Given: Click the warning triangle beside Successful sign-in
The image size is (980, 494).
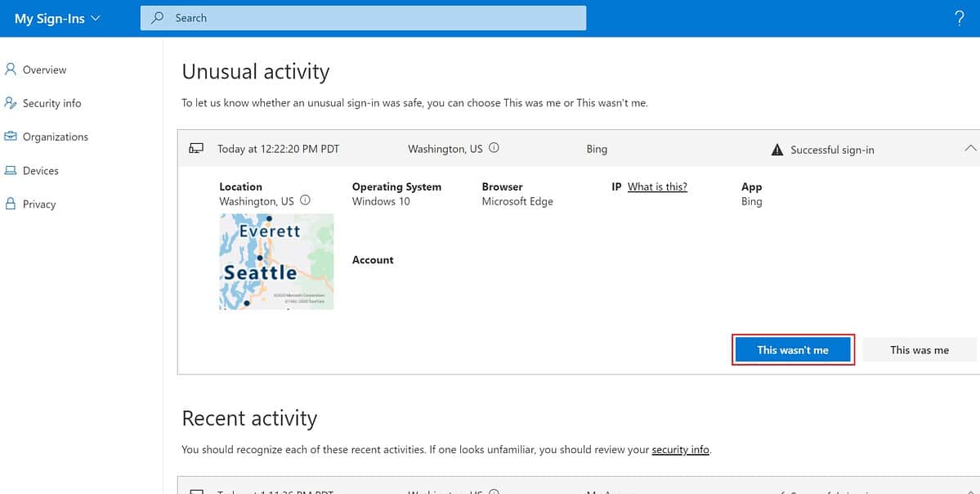Looking at the screenshot, I should click(x=776, y=148).
